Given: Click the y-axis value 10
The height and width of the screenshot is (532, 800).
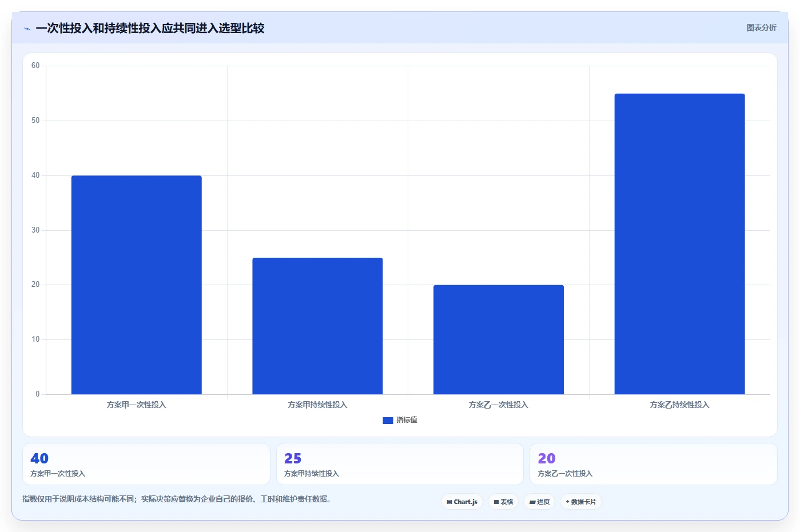Looking at the screenshot, I should pyautogui.click(x=35, y=339).
